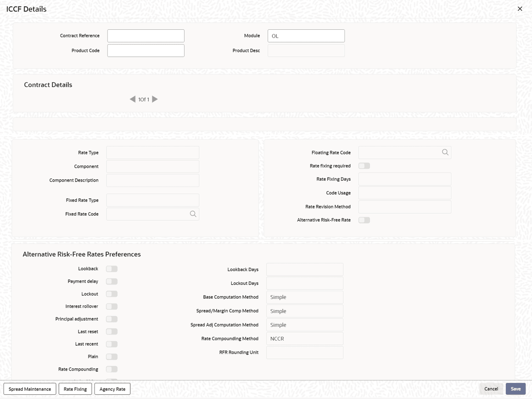Click the Lockout Days field
The width and height of the screenshot is (532, 399).
(x=305, y=283)
